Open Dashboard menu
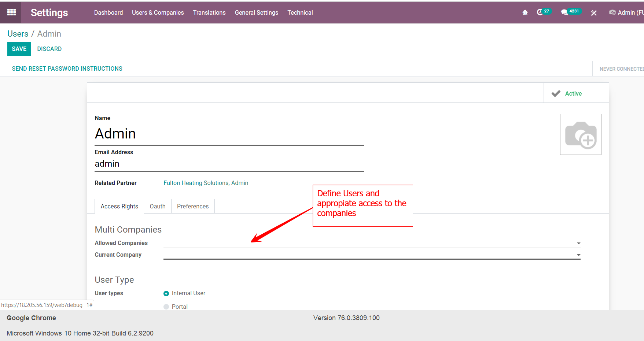 tap(108, 12)
